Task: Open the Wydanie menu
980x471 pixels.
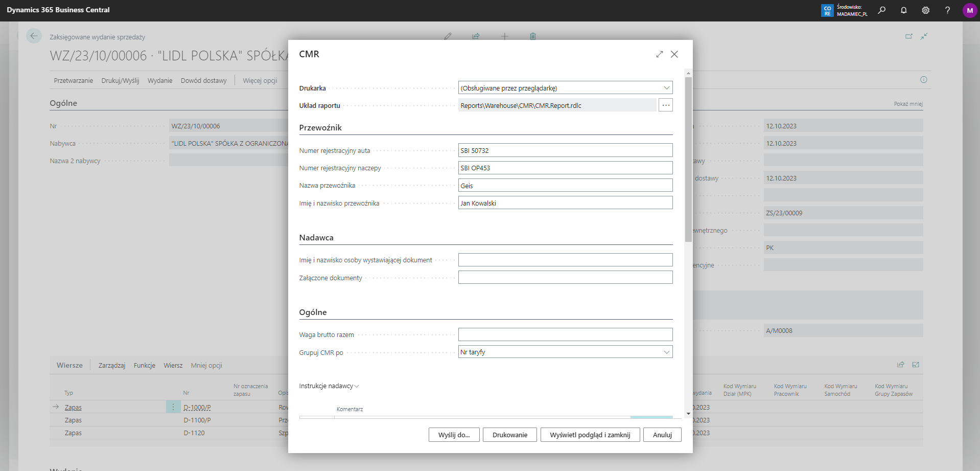Action: (x=160, y=80)
